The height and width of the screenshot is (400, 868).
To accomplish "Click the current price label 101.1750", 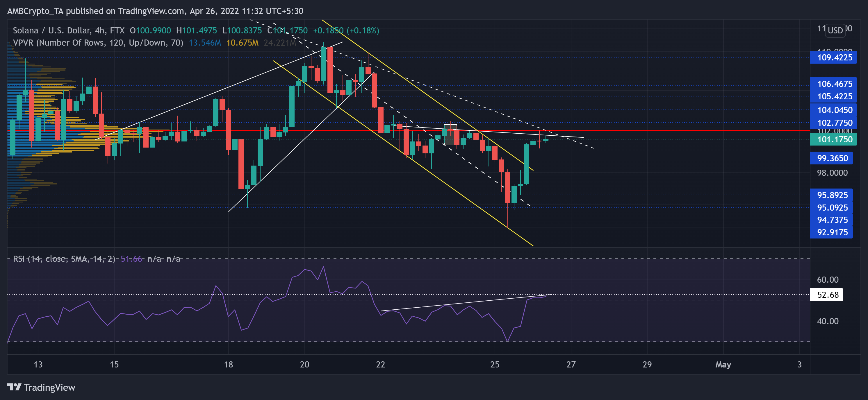I will pyautogui.click(x=834, y=139).
